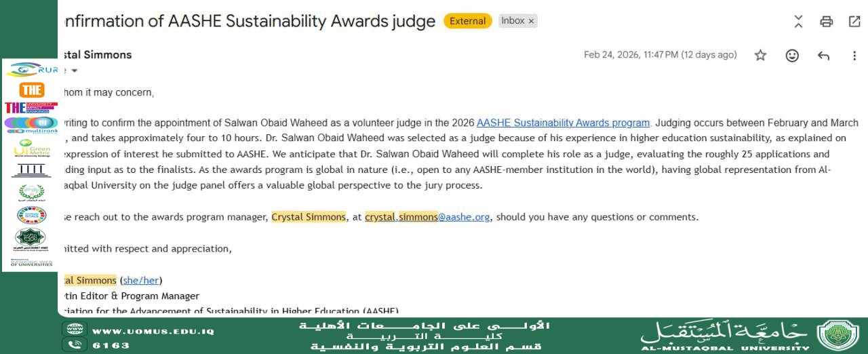Click the WWW globe icon in footer
This screenshot has height=354, width=868.
click(74, 330)
